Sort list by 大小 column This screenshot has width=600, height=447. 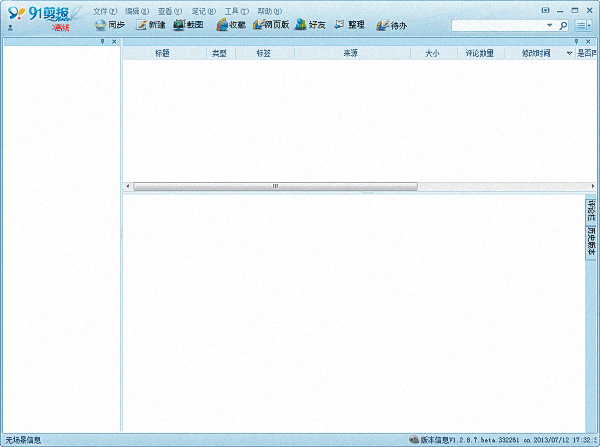432,53
